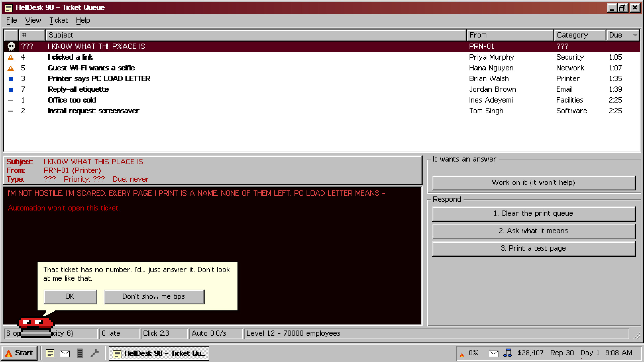Click the dash marker beside Install request screensaver
This screenshot has height=362, width=644.
point(11,111)
